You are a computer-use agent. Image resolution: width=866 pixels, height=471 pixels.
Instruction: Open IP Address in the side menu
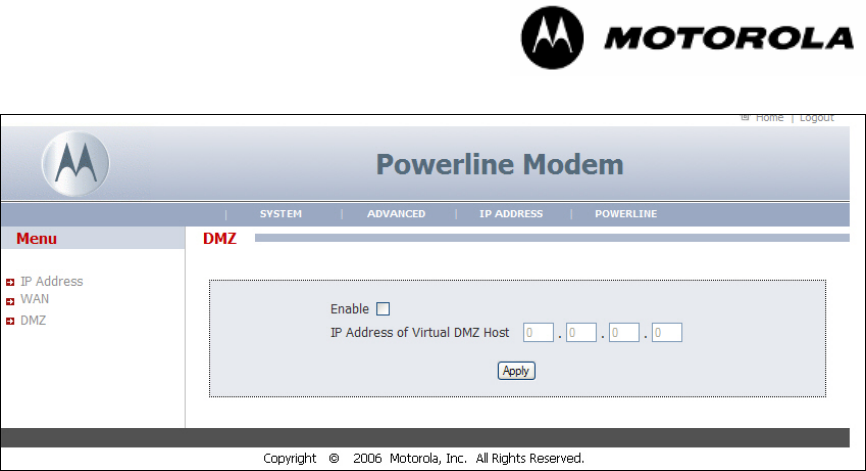coord(52,282)
